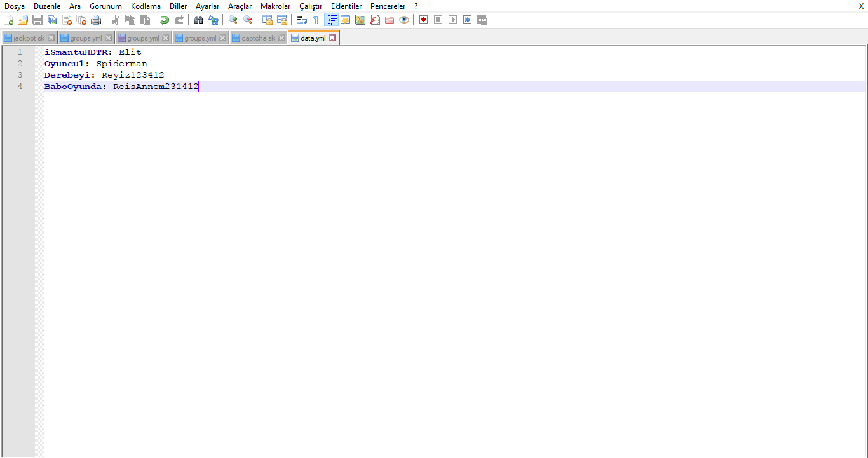This screenshot has height=458, width=868.
Task: Click line number 3 in the margin
Action: point(20,75)
